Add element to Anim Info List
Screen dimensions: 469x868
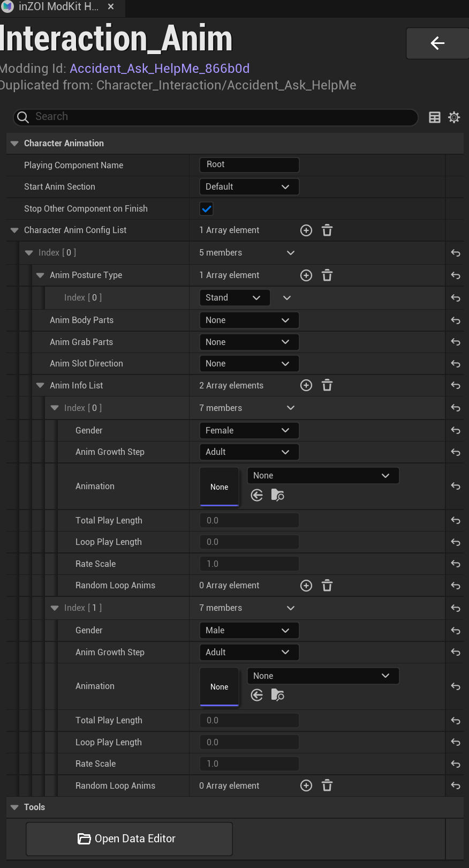pyautogui.click(x=306, y=385)
